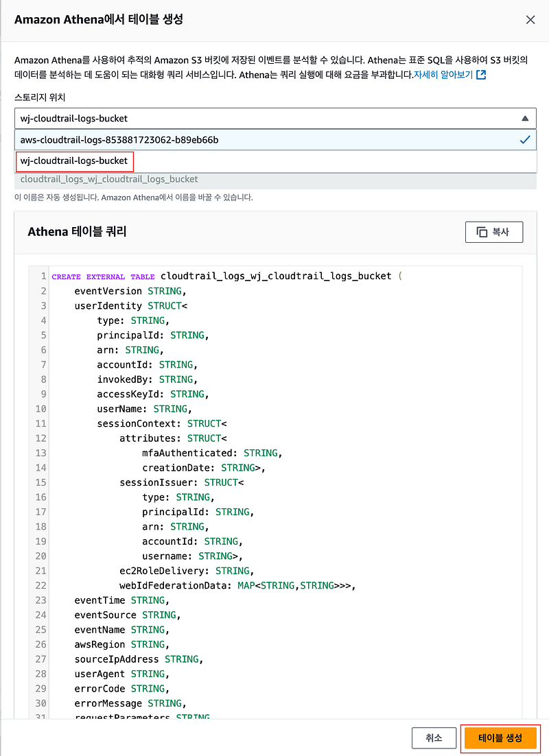Click userAgent STRING line

pos(122,674)
